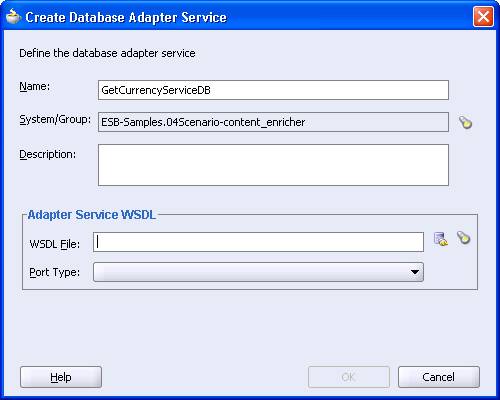Open Help for this dialog
Image resolution: width=500 pixels, height=400 pixels.
click(61, 377)
